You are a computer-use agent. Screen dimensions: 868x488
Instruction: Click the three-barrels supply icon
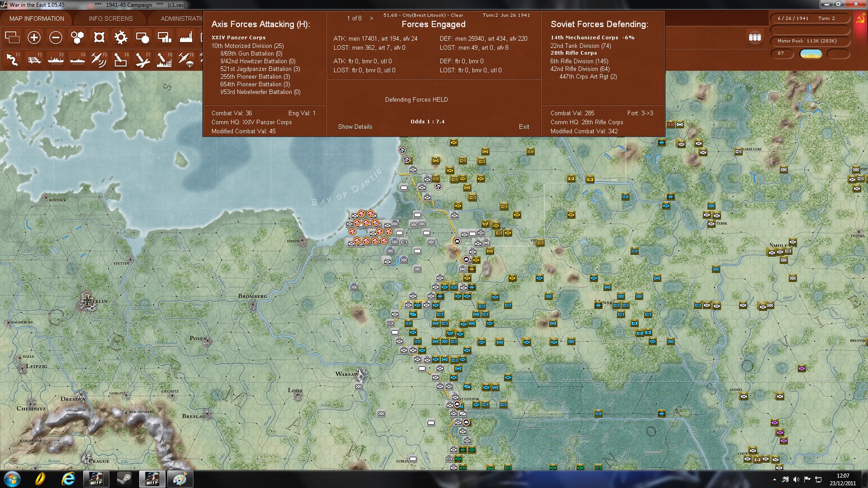pos(755,38)
